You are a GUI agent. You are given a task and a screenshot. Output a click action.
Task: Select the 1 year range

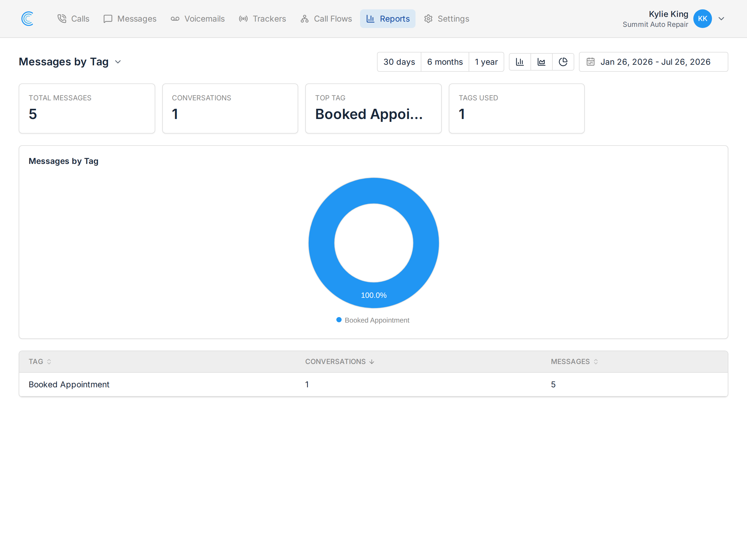click(486, 62)
